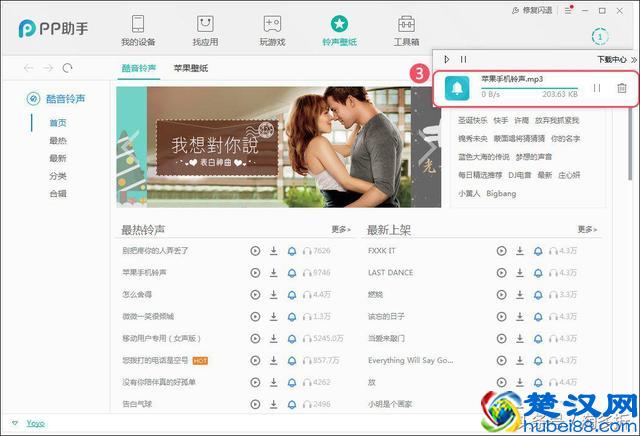This screenshot has height=436, width=640.
Task: Open the 我的设备 device section
Action: 138,30
